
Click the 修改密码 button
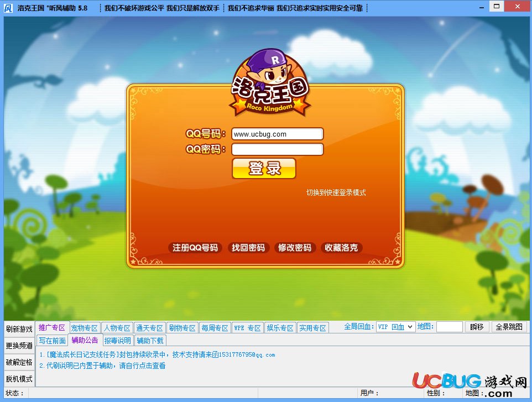tap(295, 248)
